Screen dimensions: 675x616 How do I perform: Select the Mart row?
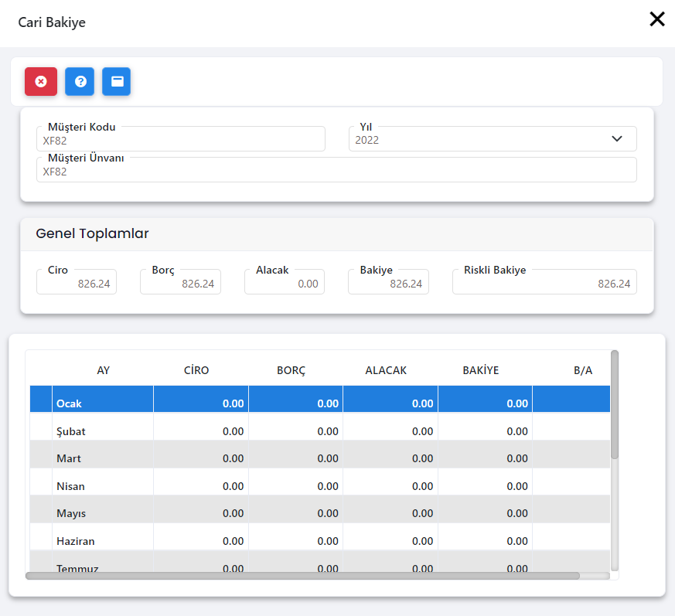(320, 454)
